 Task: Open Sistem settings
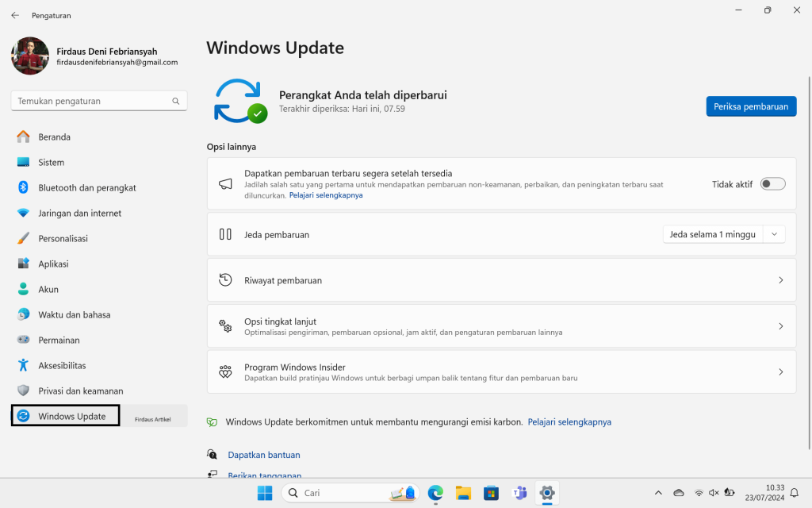point(99,162)
